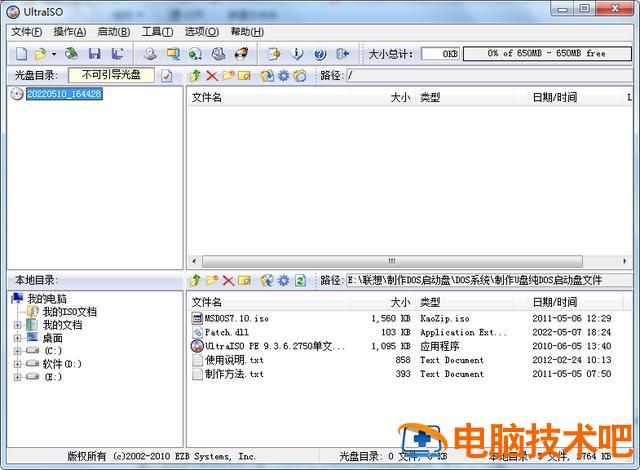Click the upper 路径 field showing /

[489, 75]
